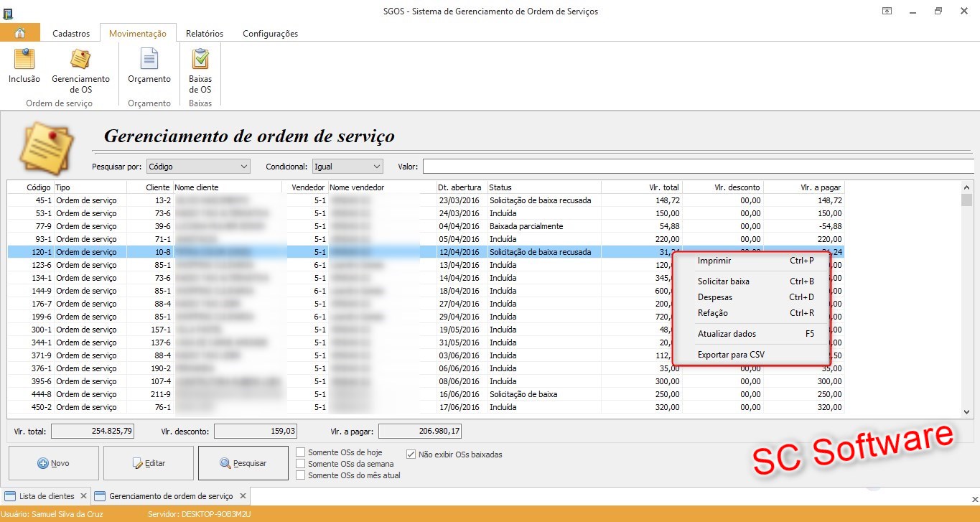This screenshot has width=980, height=522.
Task: Sort by the Status column header
Action: (544, 187)
